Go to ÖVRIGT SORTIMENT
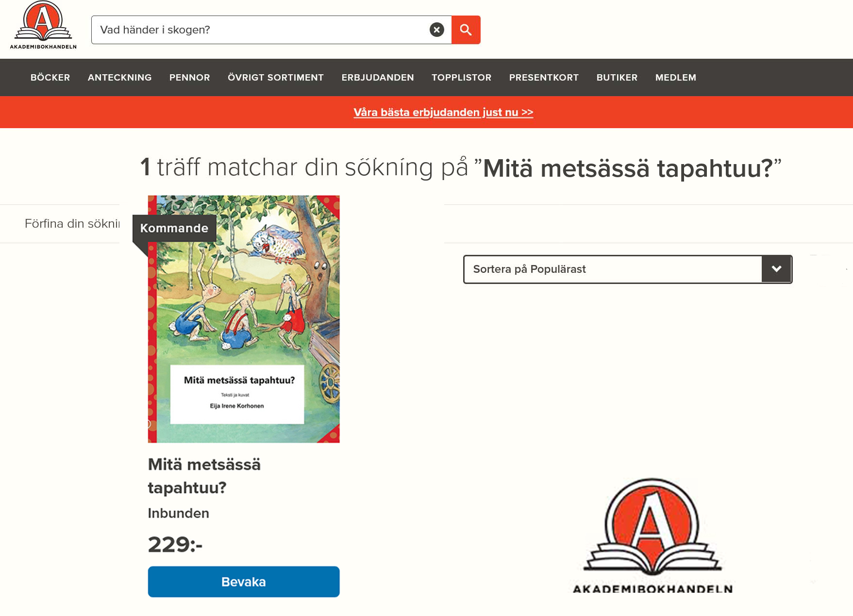Image resolution: width=853 pixels, height=616 pixels. tap(276, 78)
